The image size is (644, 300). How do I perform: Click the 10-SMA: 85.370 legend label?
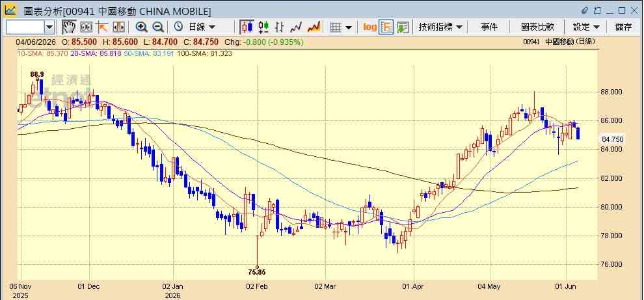point(42,53)
